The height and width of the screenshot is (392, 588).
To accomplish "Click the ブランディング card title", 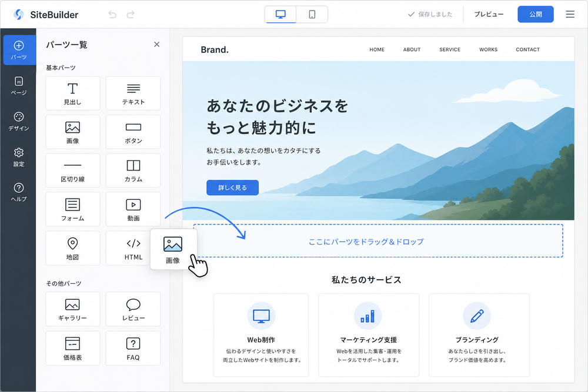I will (477, 340).
